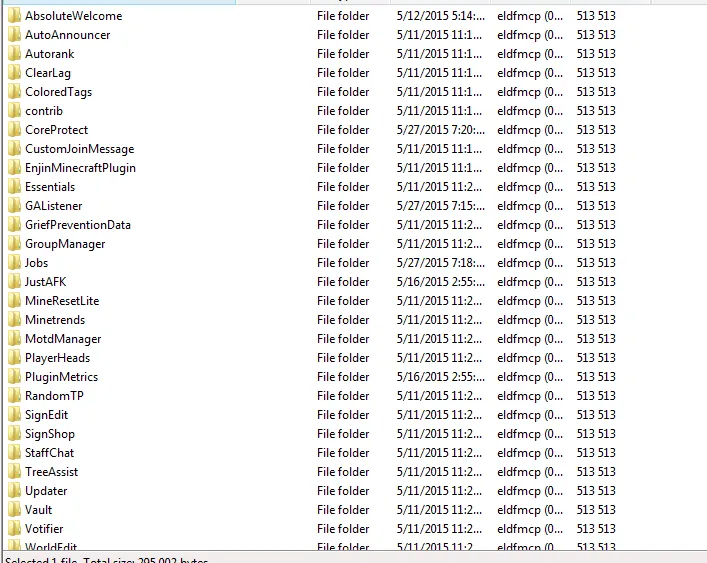The height and width of the screenshot is (563, 707).
Task: Select the Essentials folder name
Action: point(50,187)
